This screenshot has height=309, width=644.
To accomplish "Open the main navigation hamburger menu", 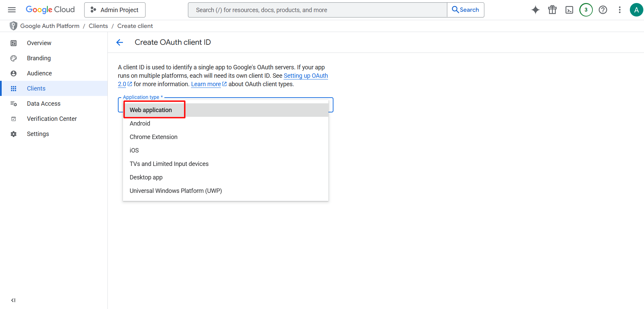I will click(x=12, y=10).
